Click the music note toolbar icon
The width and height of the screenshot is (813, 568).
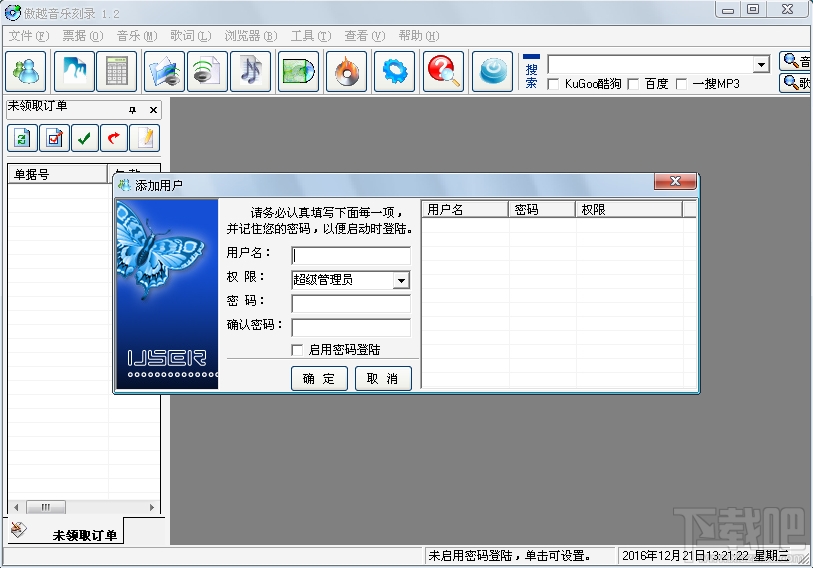[x=250, y=72]
